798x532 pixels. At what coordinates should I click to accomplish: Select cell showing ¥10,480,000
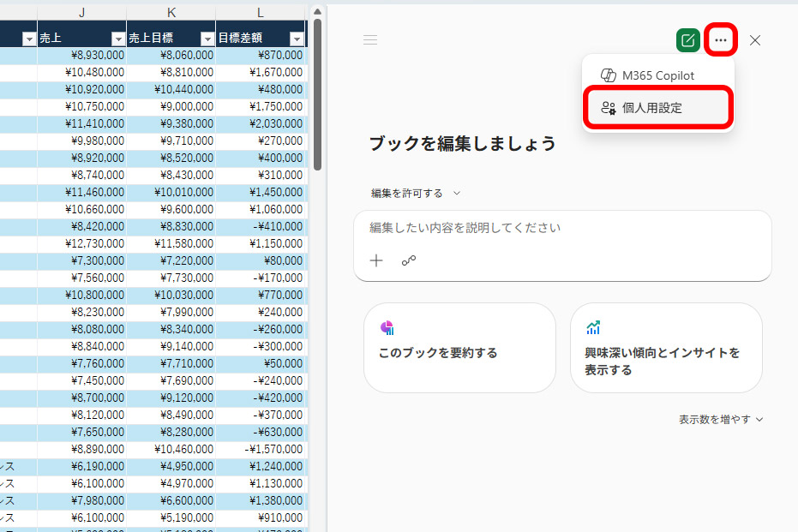(x=82, y=72)
